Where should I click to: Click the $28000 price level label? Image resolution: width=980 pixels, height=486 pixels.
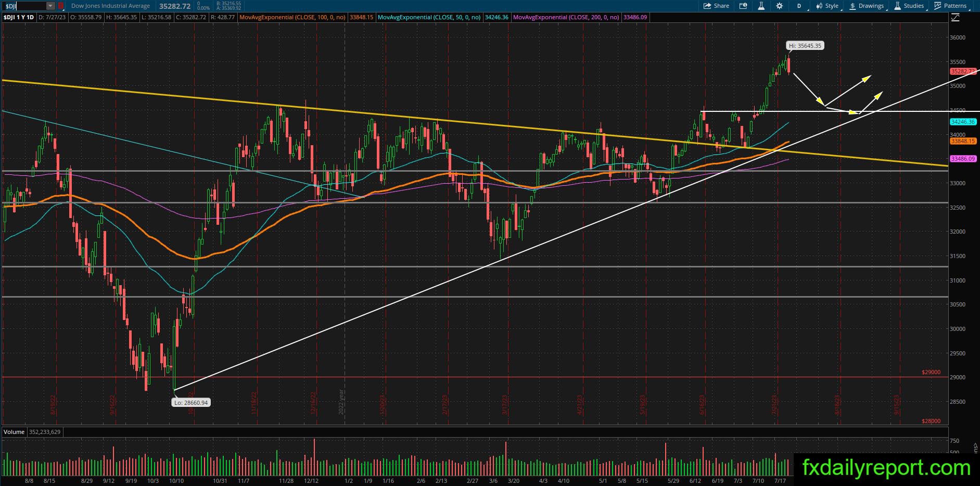pyautogui.click(x=931, y=421)
